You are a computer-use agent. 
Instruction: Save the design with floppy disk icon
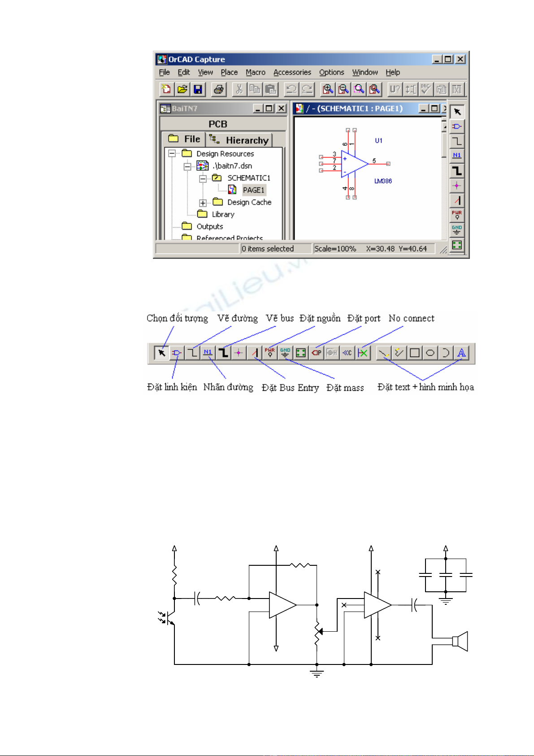198,89
